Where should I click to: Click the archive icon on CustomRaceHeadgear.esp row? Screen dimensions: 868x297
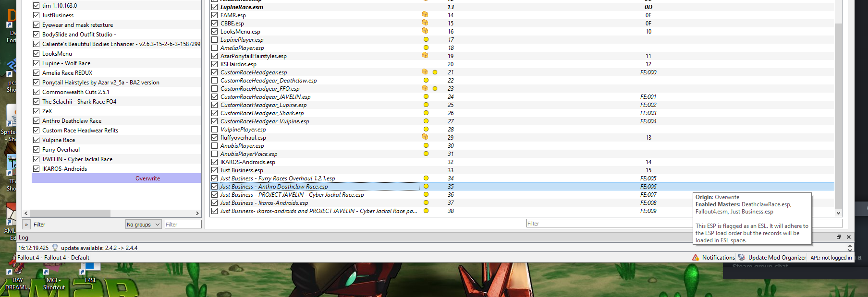425,72
